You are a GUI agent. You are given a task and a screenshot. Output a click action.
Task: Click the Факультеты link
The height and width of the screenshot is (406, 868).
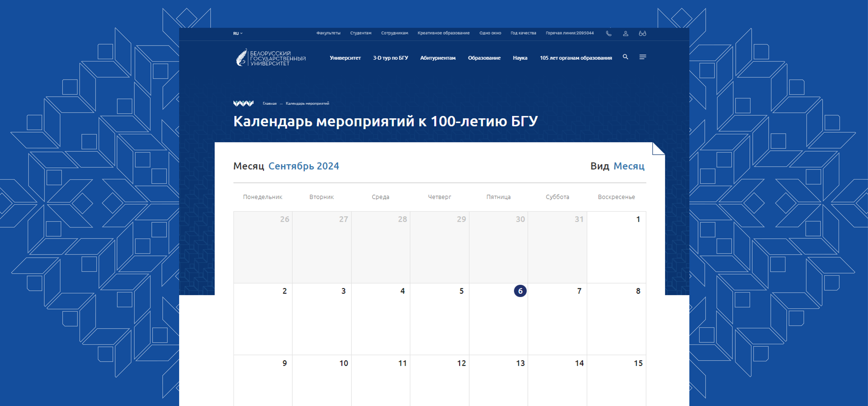click(328, 33)
